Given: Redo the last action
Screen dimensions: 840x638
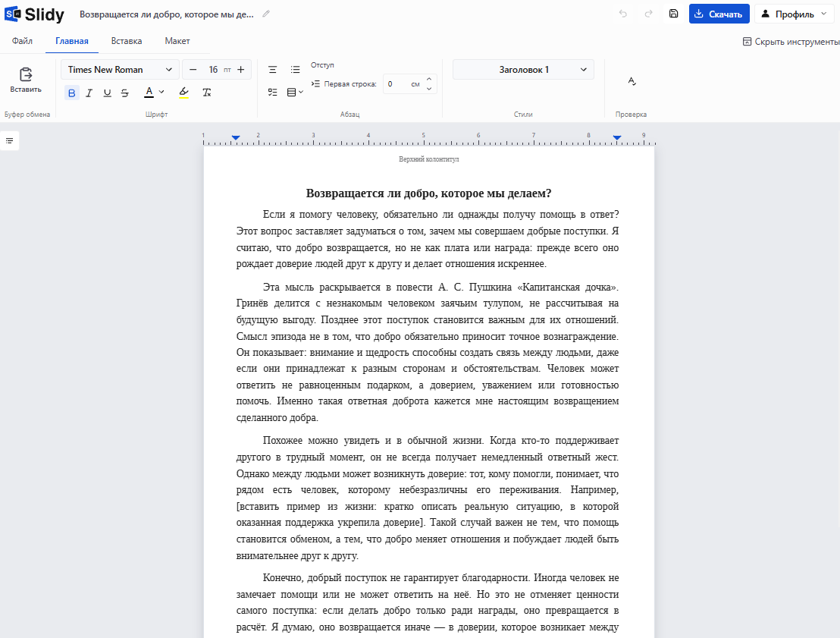Looking at the screenshot, I should (x=648, y=14).
